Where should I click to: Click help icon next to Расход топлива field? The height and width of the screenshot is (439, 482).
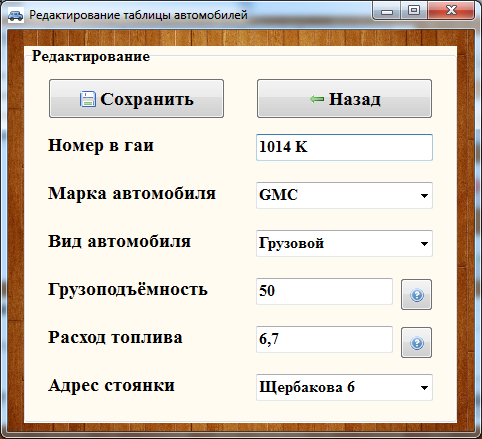tap(416, 343)
